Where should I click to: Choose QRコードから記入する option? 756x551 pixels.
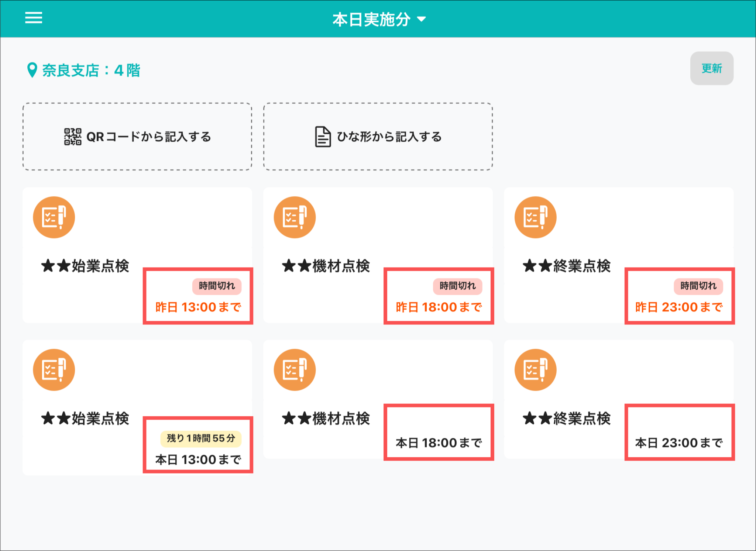tap(149, 137)
